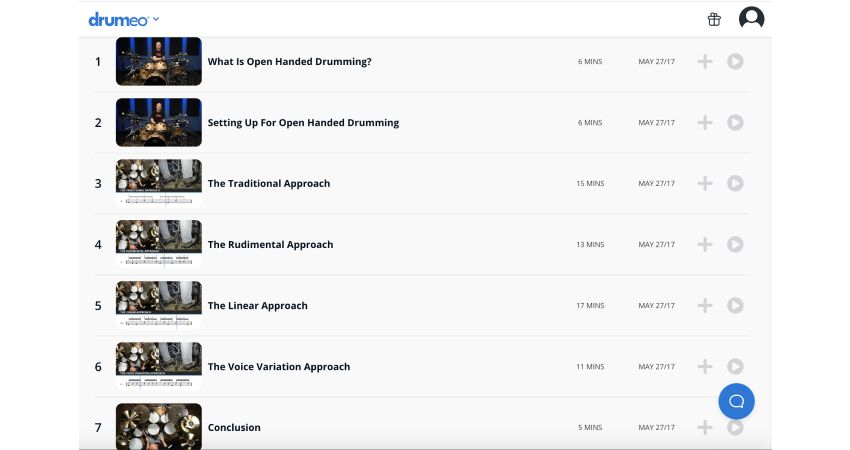This screenshot has width=850, height=450.
Task: Open "The Voice Variation Approach" title link
Action: pos(278,367)
